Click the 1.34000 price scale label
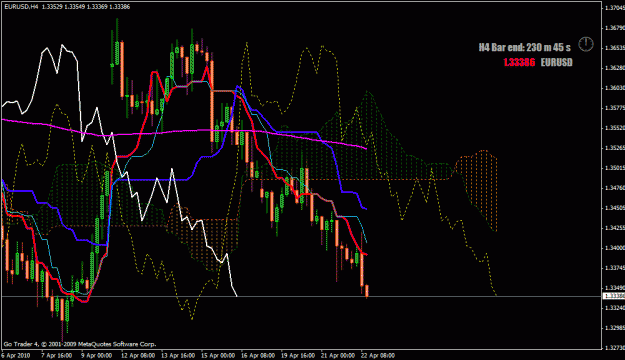Viewport: 625px width, 360px height. (614, 248)
